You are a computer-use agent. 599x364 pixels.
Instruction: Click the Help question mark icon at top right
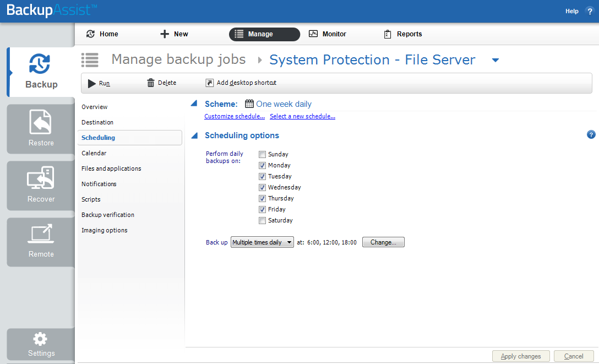pos(590,11)
